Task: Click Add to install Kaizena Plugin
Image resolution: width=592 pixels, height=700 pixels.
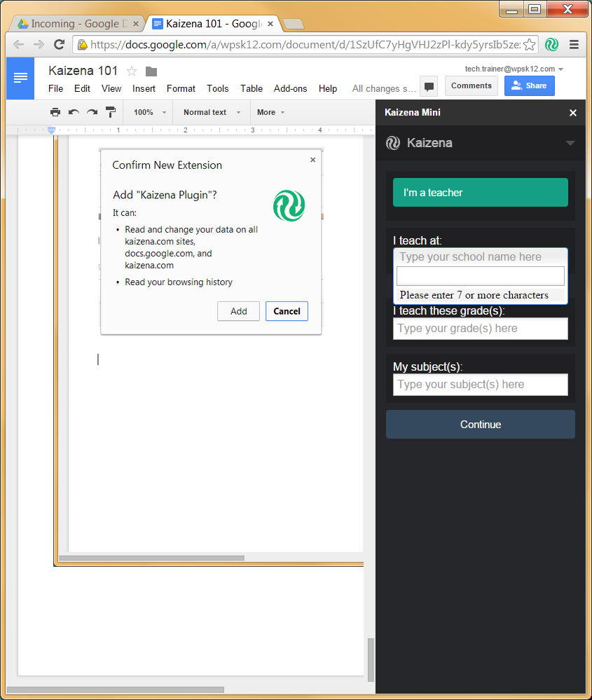Action: click(238, 311)
